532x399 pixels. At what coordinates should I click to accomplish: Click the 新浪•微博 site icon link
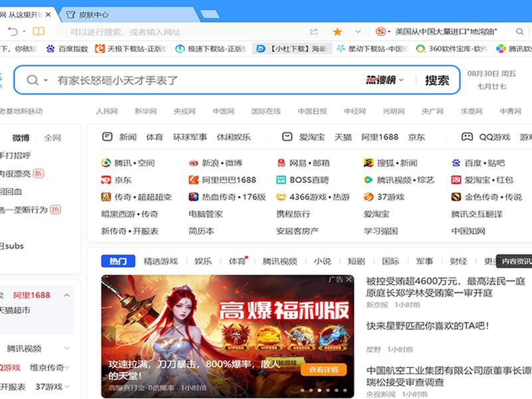[x=215, y=163]
